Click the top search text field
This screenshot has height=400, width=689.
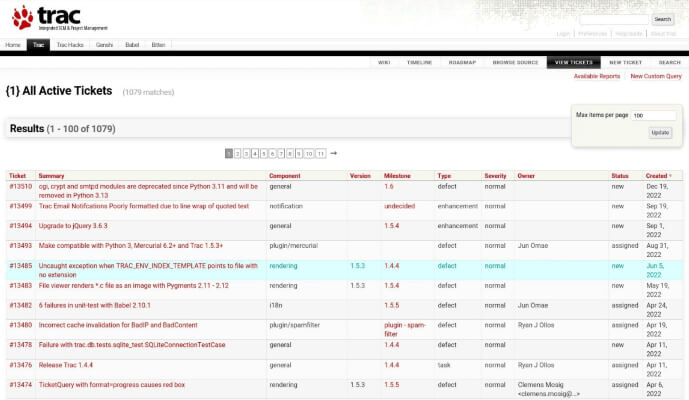coord(614,19)
